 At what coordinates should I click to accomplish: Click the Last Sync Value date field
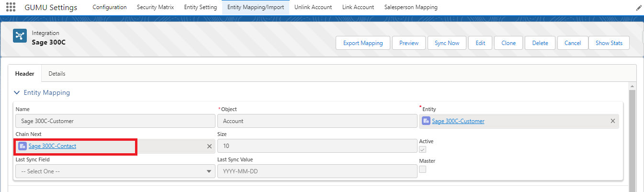317,171
